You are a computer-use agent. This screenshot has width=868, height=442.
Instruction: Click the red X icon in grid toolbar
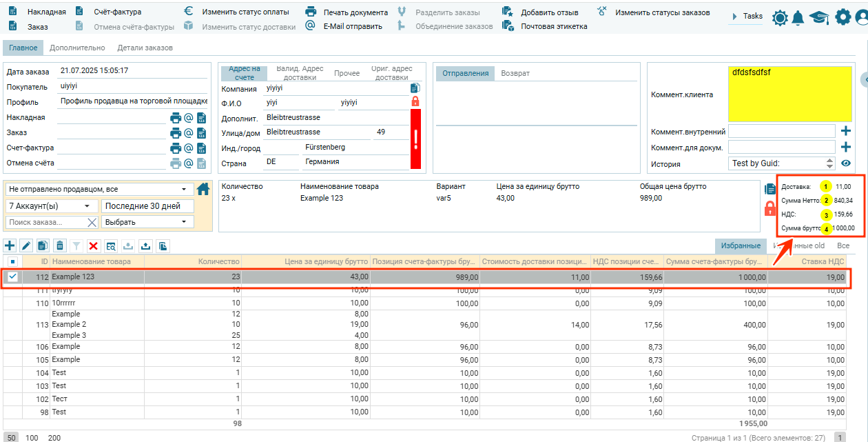94,245
